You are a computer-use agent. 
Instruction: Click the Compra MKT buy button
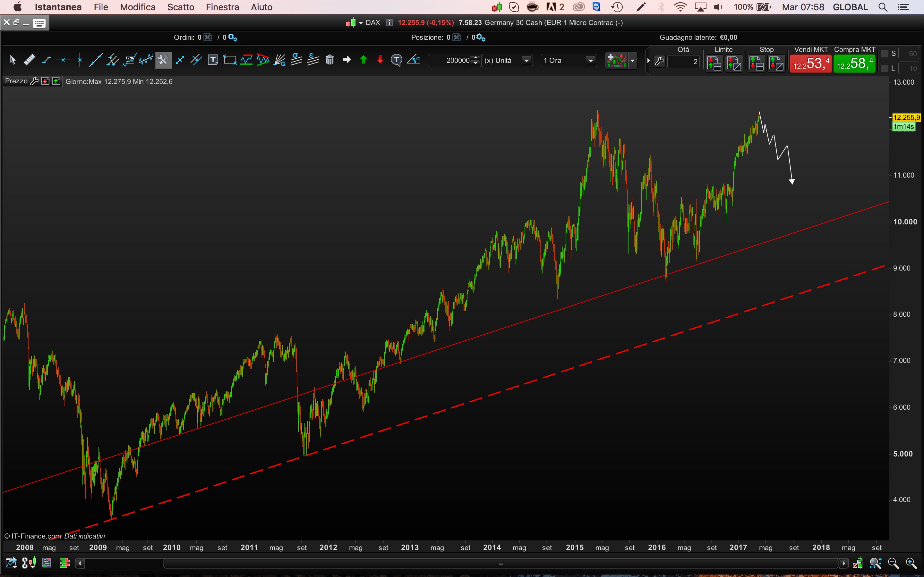[x=854, y=63]
